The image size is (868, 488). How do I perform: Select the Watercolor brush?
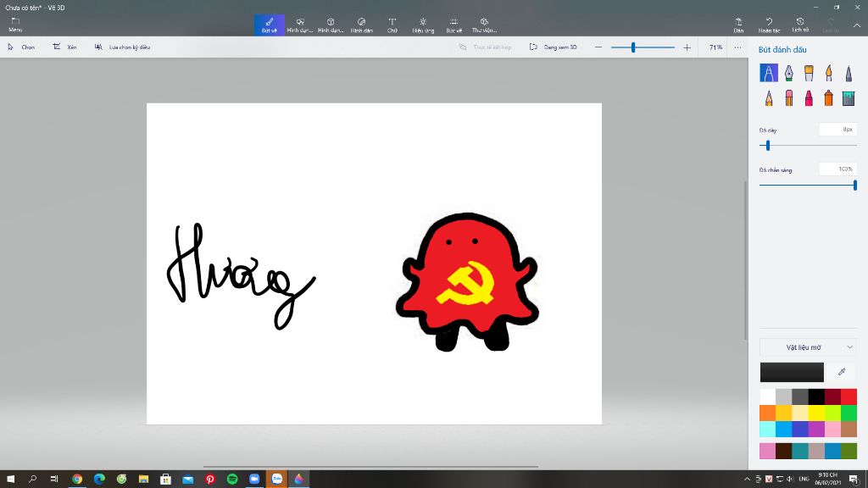click(829, 73)
